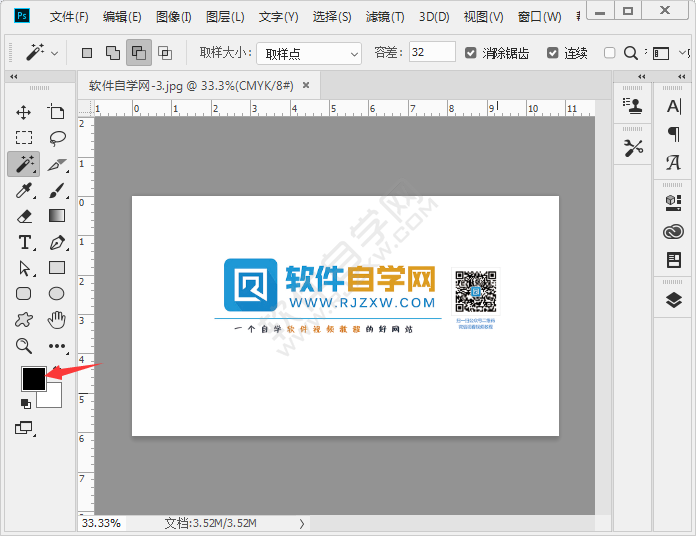Select the Zoom tool in the toolbox
The width and height of the screenshot is (696, 536).
[24, 346]
